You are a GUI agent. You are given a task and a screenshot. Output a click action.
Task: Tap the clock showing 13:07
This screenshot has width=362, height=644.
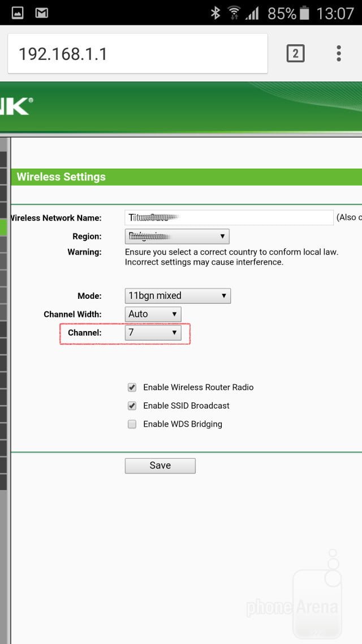[335, 12]
